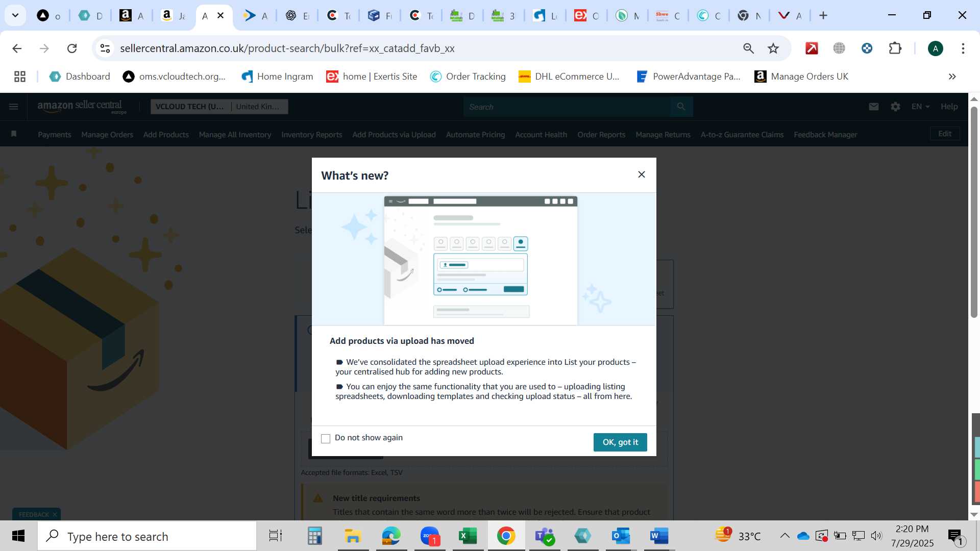Open the messages envelope icon
980x551 pixels.
coord(874,107)
